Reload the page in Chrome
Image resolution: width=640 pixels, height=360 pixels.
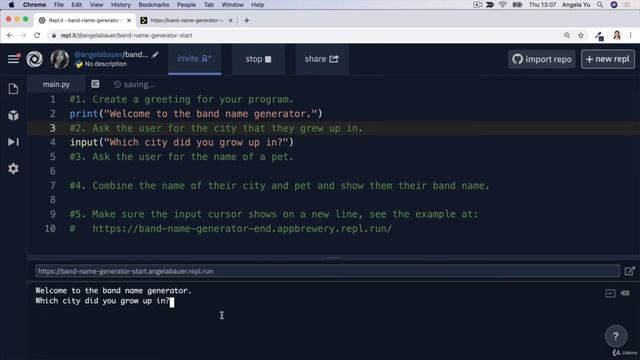point(37,36)
